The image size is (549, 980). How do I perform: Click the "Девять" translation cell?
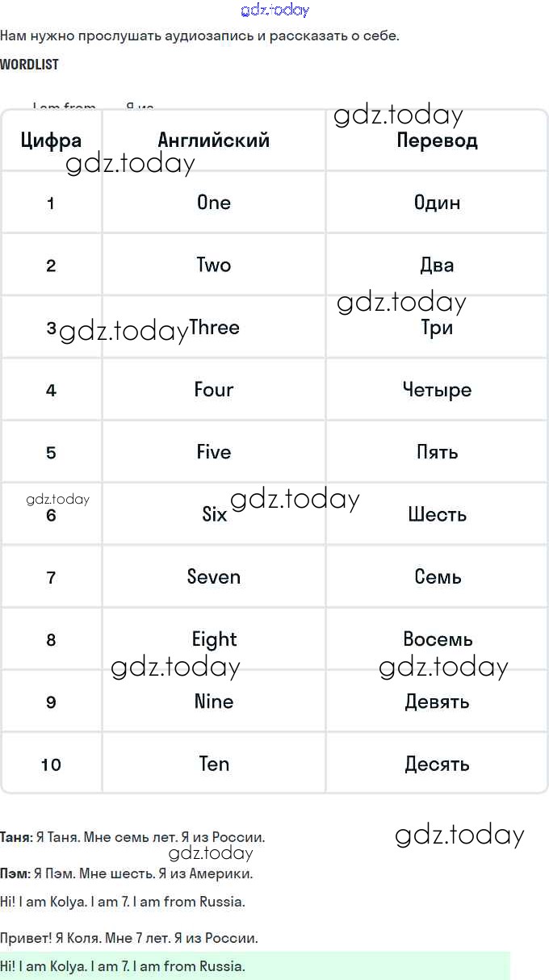click(x=437, y=701)
